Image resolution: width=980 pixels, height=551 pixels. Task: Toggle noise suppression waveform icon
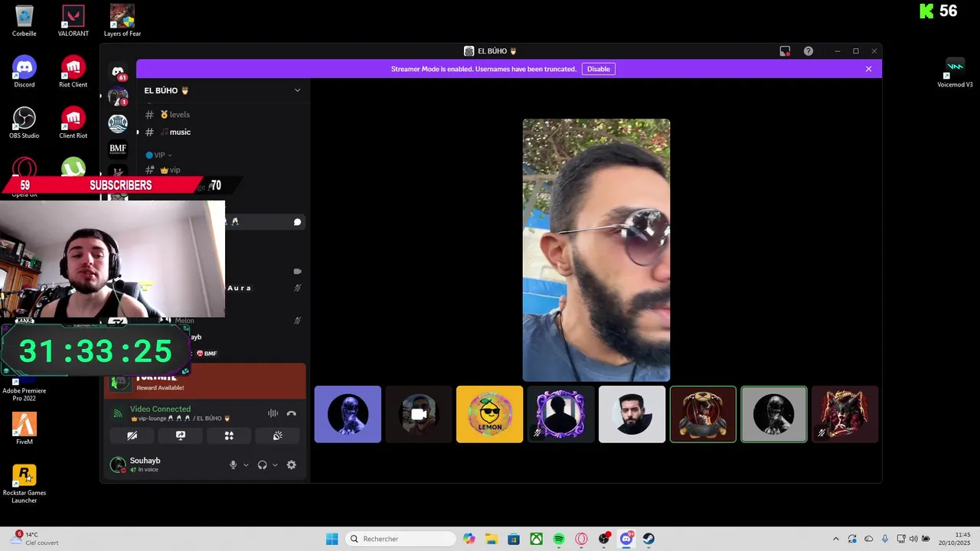click(x=273, y=413)
